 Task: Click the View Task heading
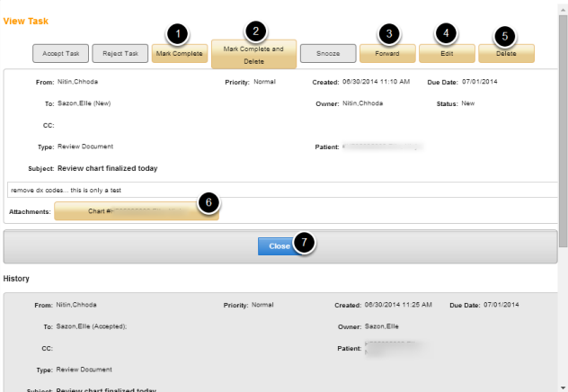(26, 21)
